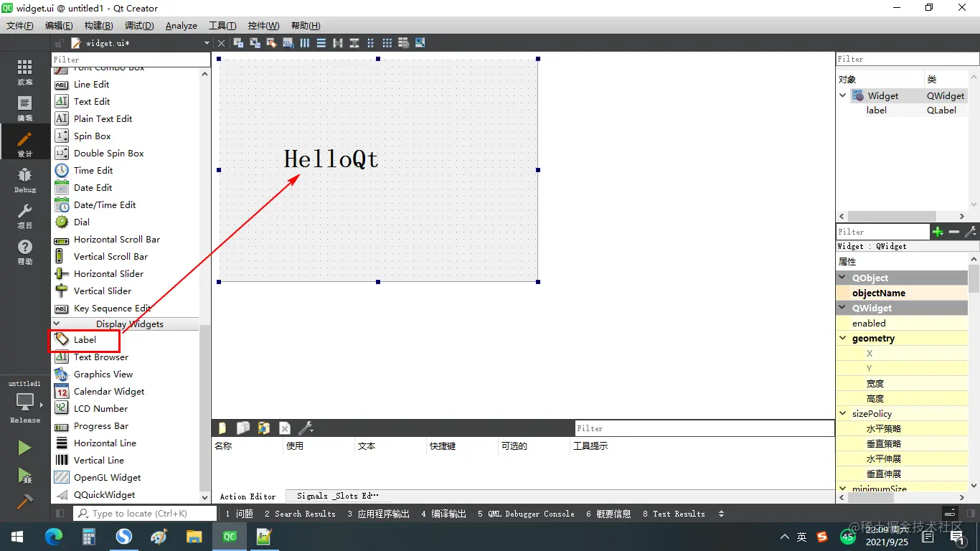Activate Edit Tab Order mode icon
This screenshot has width=980, height=551.
coord(288,43)
